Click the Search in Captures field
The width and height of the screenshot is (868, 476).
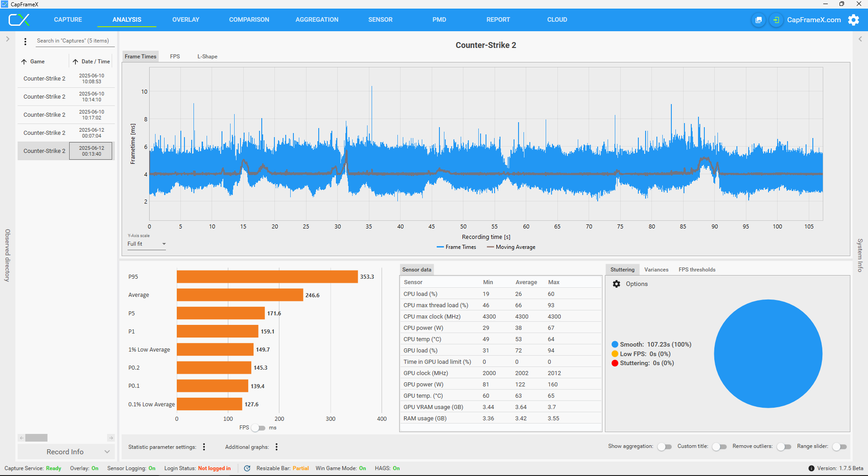tap(75, 41)
